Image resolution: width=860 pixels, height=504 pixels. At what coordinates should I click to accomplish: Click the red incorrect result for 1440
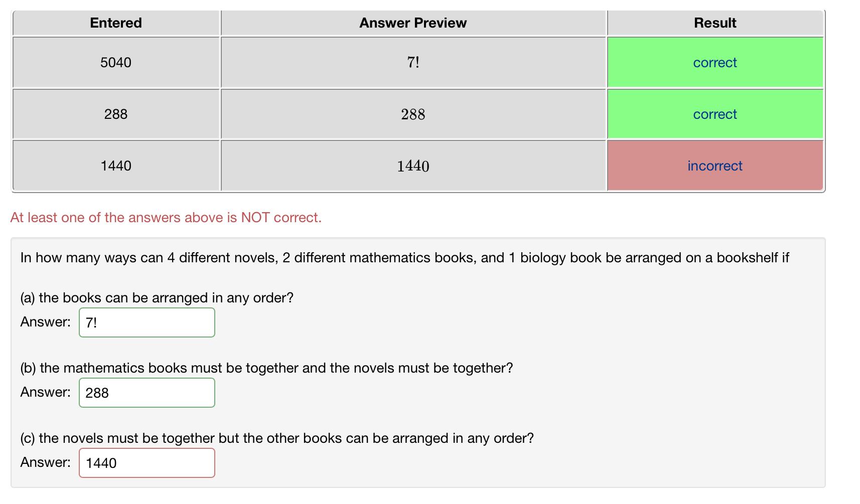(x=714, y=165)
